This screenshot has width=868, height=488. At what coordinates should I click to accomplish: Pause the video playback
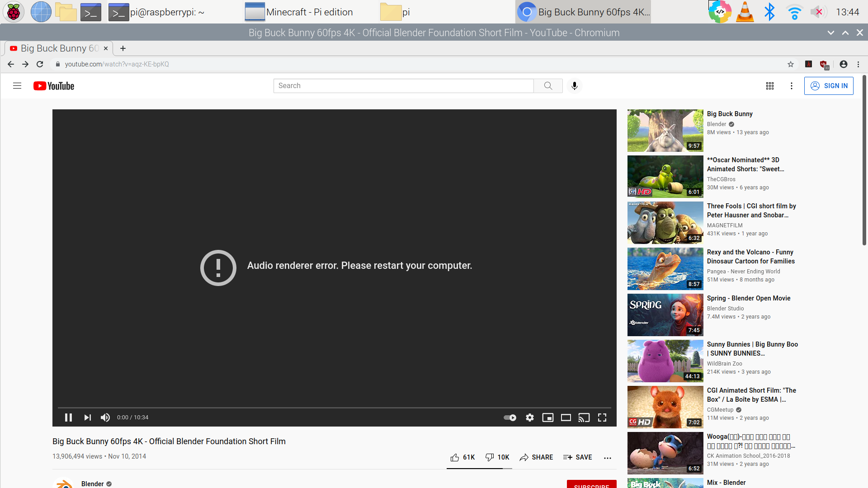click(69, 418)
